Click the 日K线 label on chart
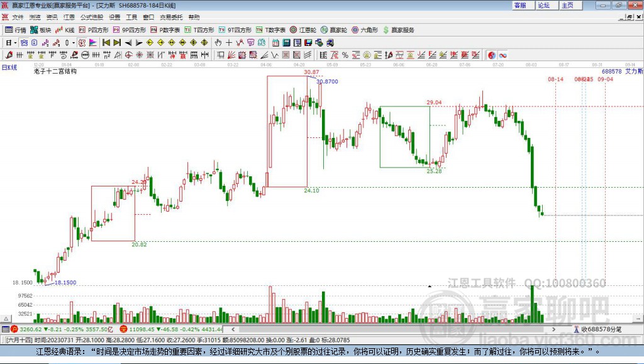 (9, 67)
